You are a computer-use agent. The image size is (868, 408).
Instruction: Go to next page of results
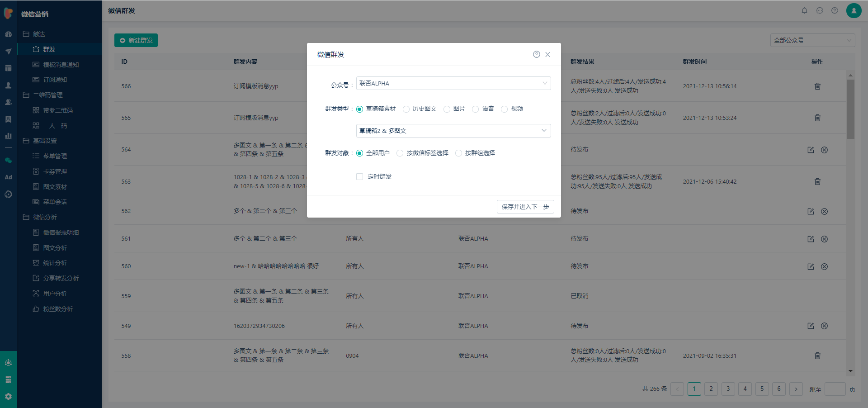(796, 389)
